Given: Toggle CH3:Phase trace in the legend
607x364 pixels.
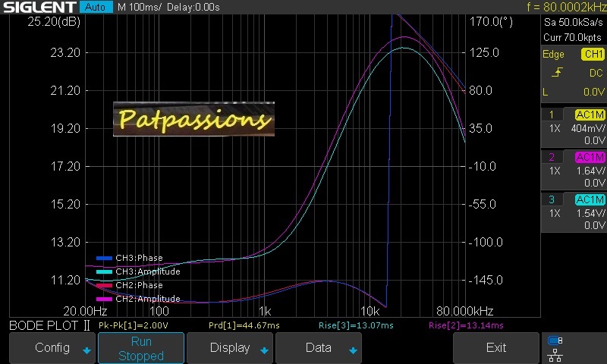Looking at the screenshot, I should coord(138,258).
